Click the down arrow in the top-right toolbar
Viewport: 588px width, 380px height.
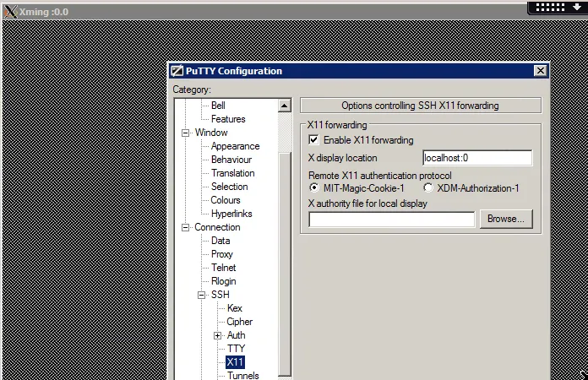(577, 7)
